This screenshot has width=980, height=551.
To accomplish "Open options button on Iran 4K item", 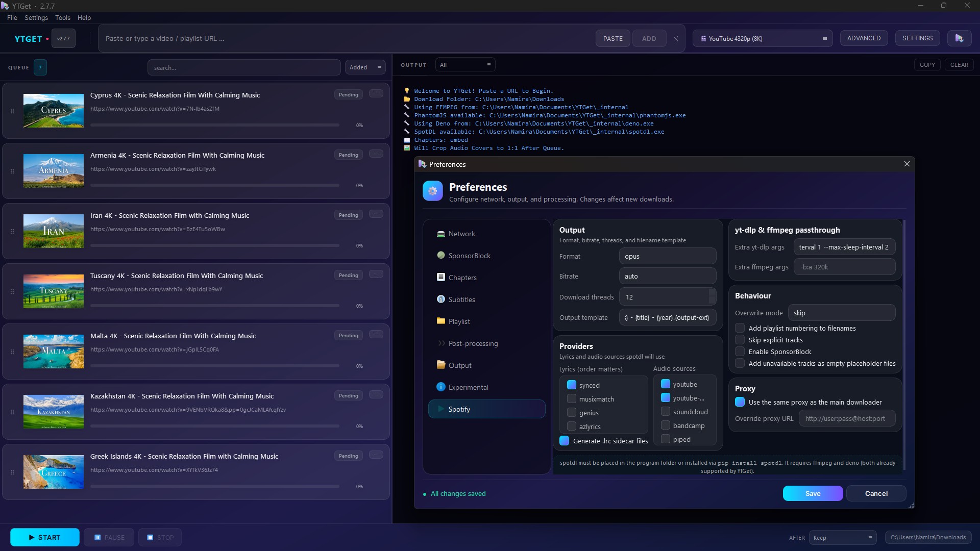I will point(376,214).
